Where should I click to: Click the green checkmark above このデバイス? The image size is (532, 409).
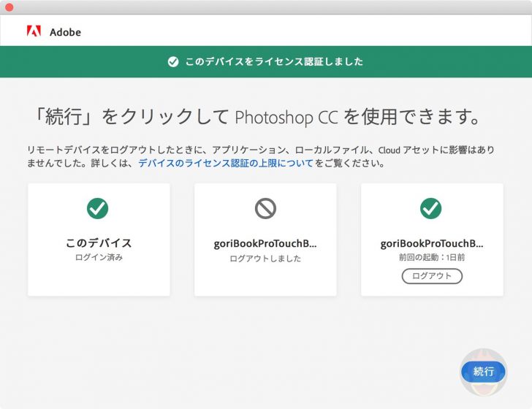[98, 209]
